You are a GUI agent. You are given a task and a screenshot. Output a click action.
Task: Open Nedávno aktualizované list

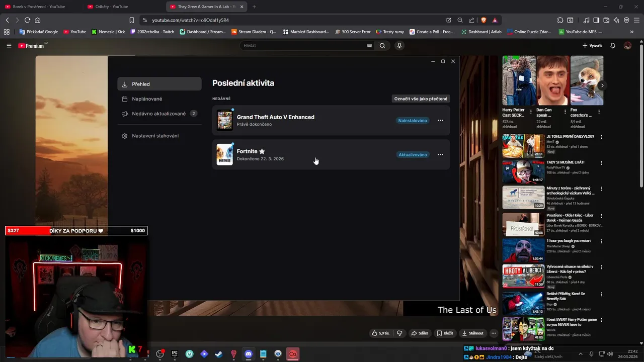point(159,114)
